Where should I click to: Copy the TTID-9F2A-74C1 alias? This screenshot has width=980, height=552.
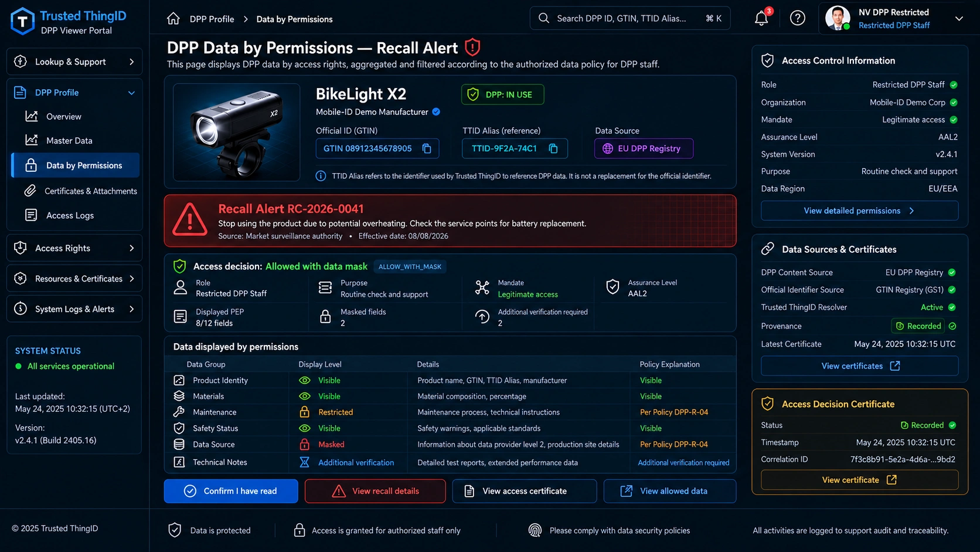[553, 148]
